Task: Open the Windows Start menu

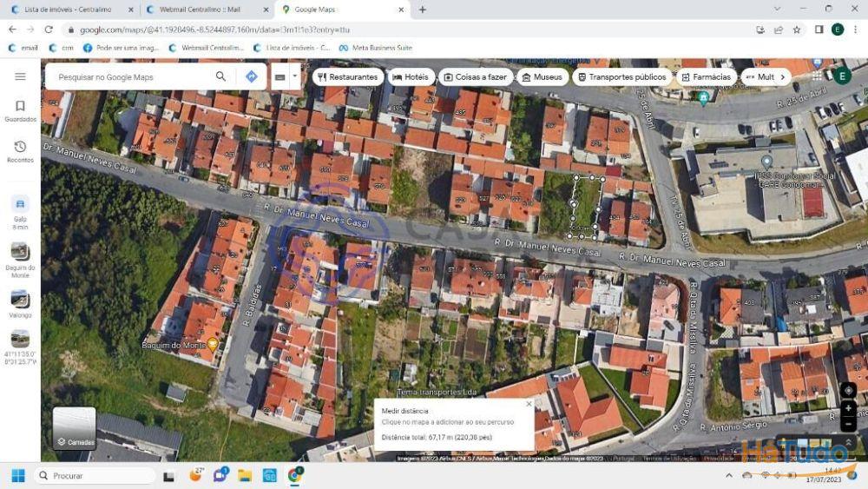Action: click(x=17, y=476)
